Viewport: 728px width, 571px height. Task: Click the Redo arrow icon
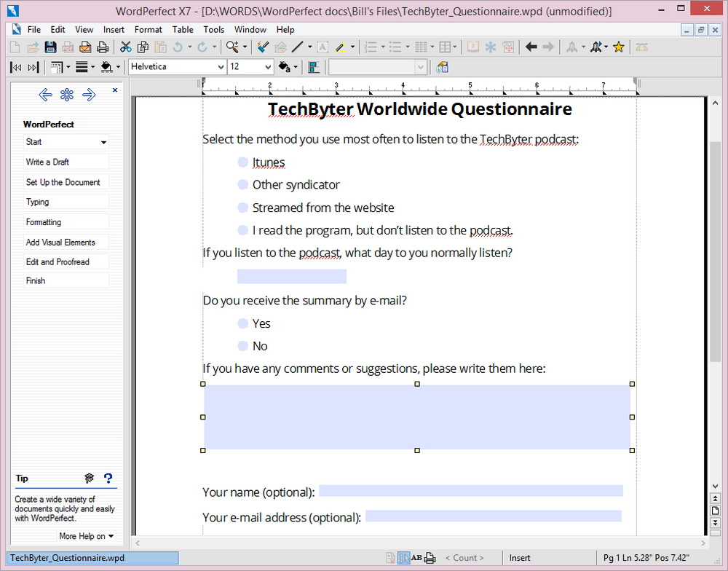coord(202,47)
